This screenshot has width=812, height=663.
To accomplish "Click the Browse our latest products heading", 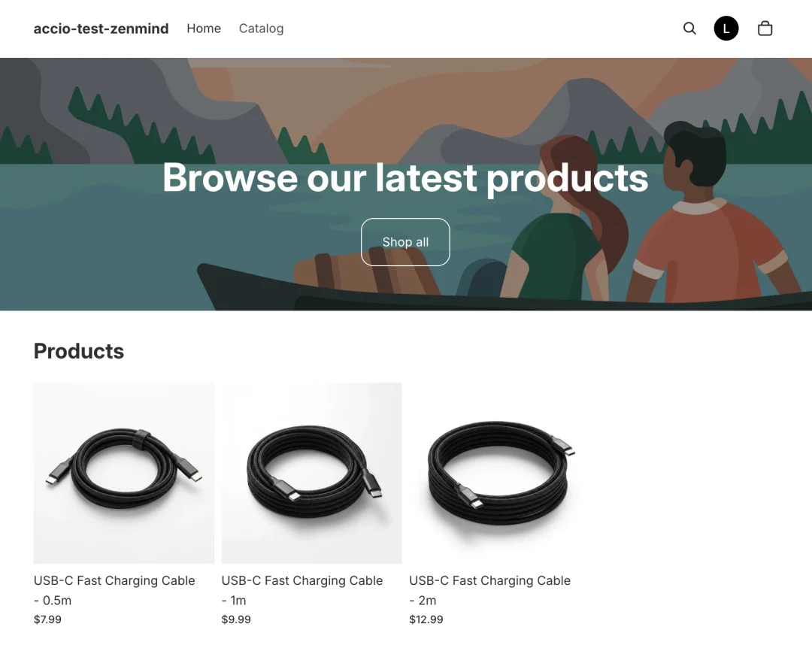I will click(x=405, y=178).
